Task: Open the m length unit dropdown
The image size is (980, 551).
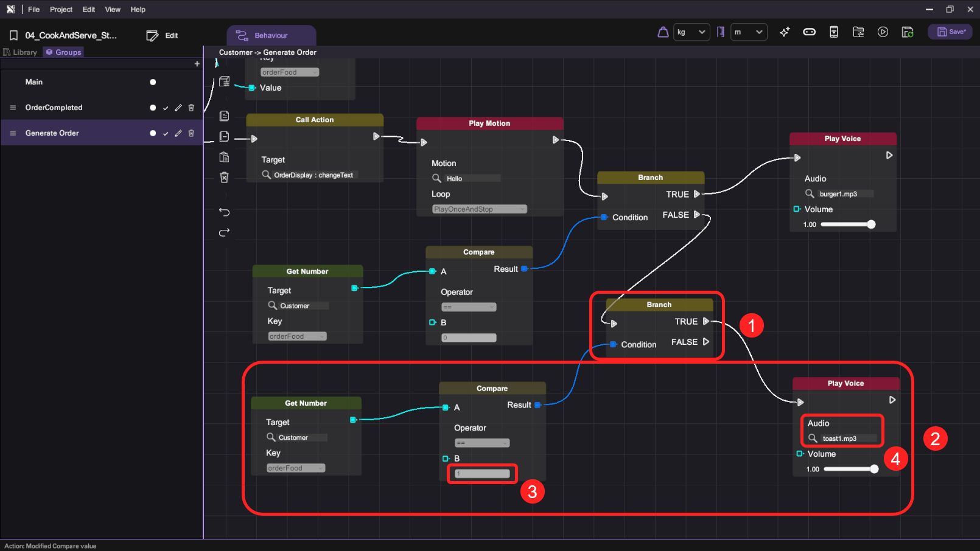Action: tap(748, 32)
